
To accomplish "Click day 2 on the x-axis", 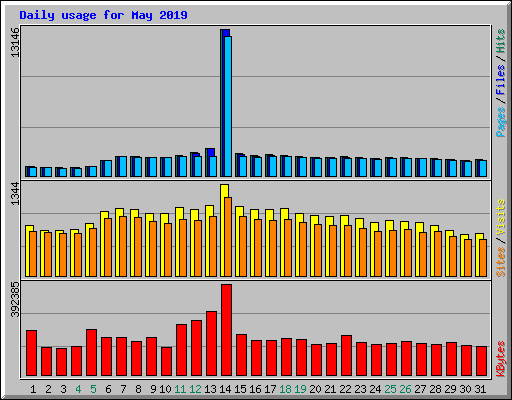I will tap(48, 389).
